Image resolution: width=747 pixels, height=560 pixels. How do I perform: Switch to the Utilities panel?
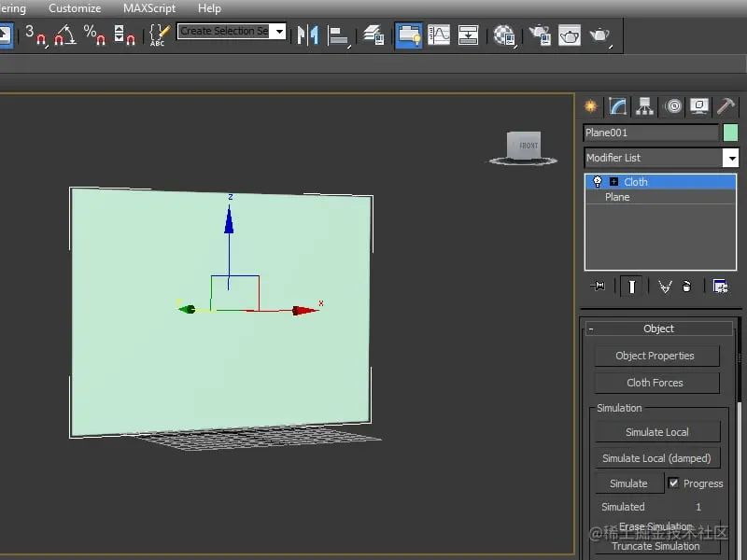point(726,105)
